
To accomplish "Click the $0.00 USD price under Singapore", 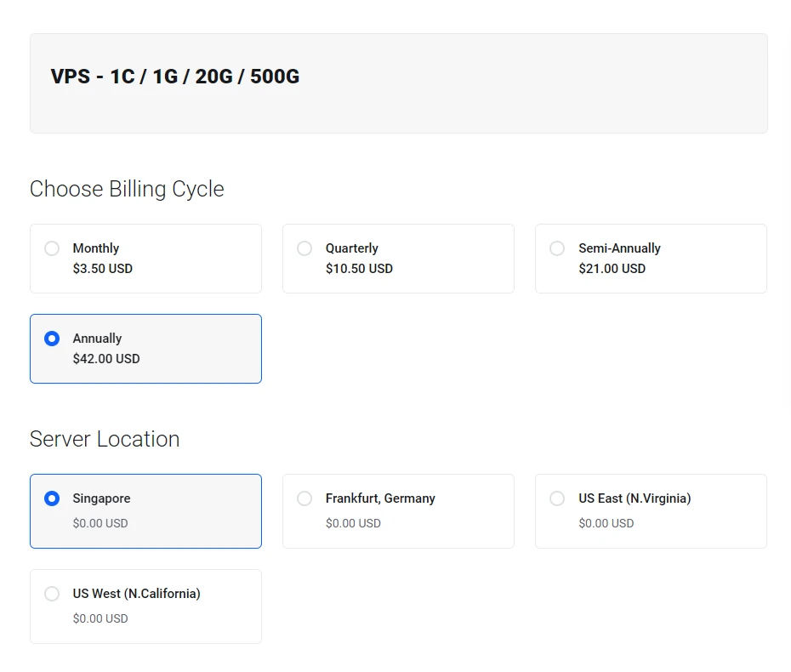I will tap(100, 523).
